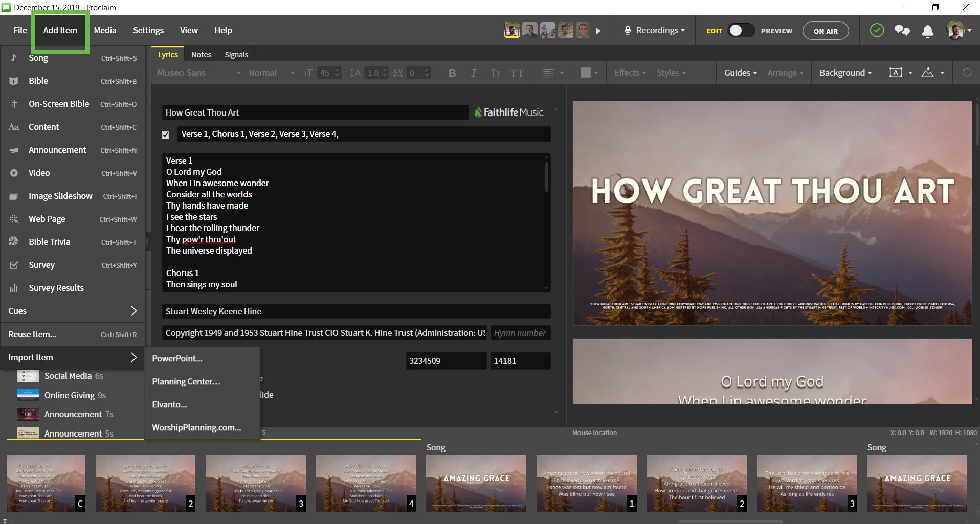Screen dimensions: 980x524
Task: Open the Settings menu
Action: (x=148, y=30)
